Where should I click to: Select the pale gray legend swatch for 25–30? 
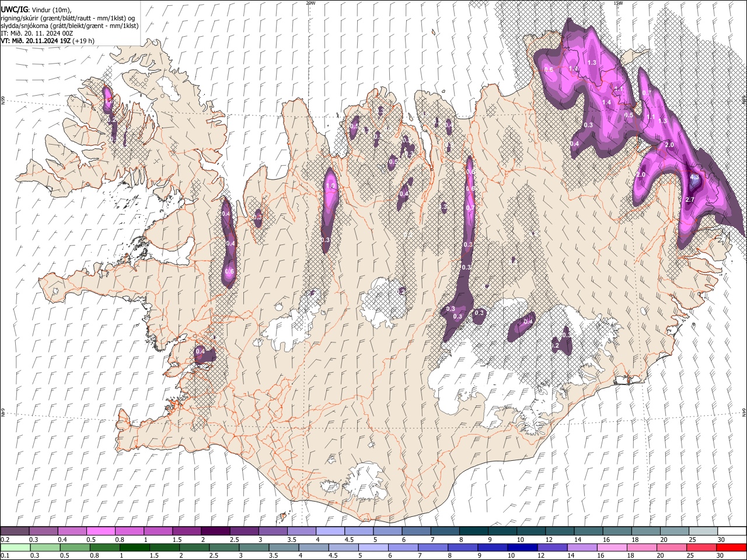(x=704, y=531)
